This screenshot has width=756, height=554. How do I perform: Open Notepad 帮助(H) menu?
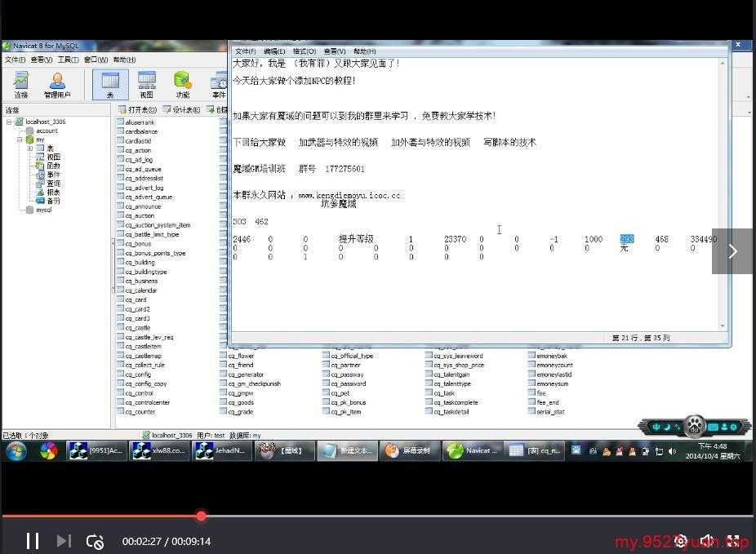click(x=364, y=51)
